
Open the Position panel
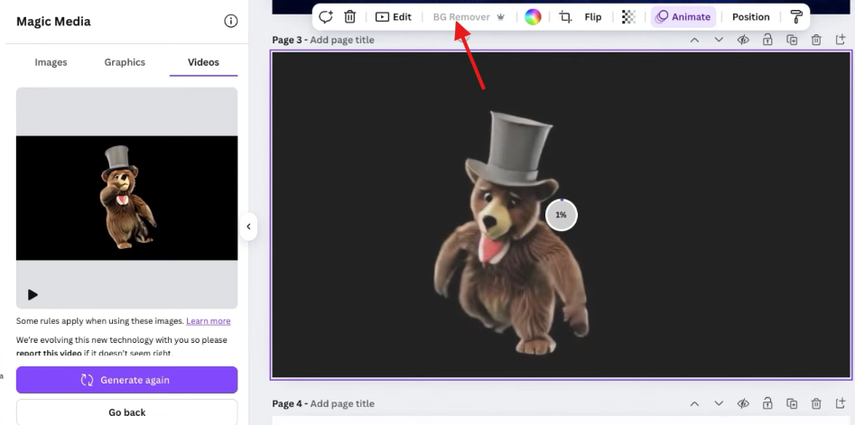[751, 17]
